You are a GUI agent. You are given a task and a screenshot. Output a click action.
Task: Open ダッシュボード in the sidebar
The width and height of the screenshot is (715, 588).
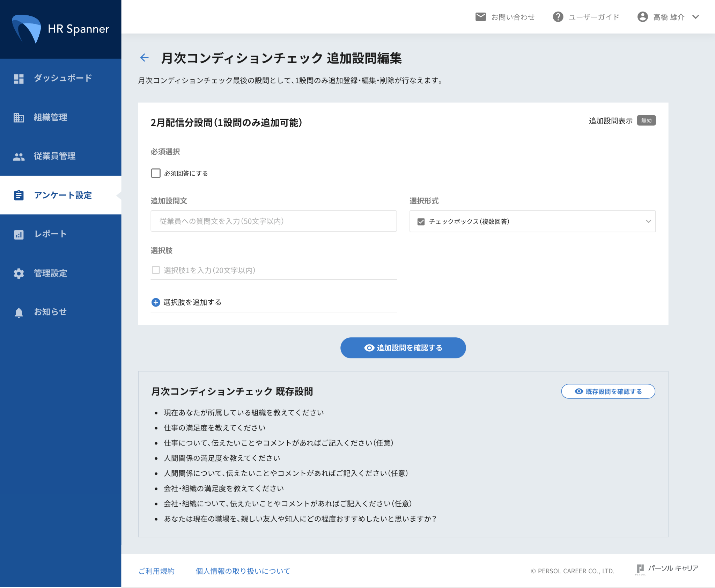click(62, 78)
